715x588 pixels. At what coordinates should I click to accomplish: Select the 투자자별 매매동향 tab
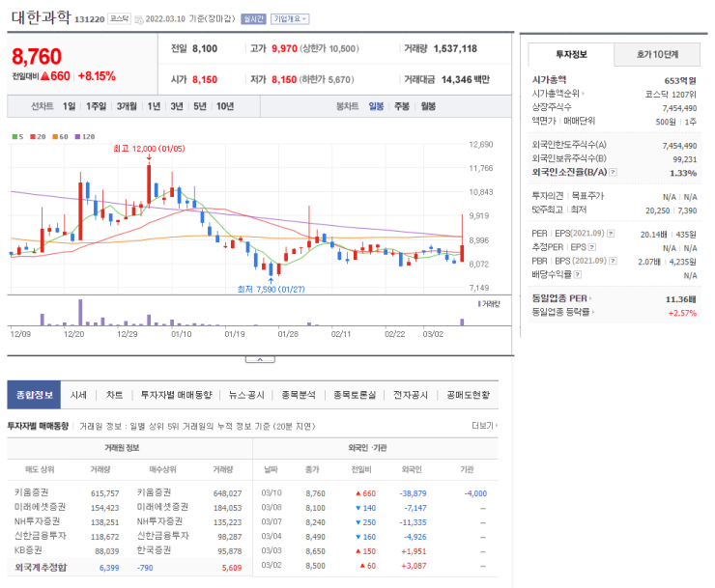(x=177, y=395)
